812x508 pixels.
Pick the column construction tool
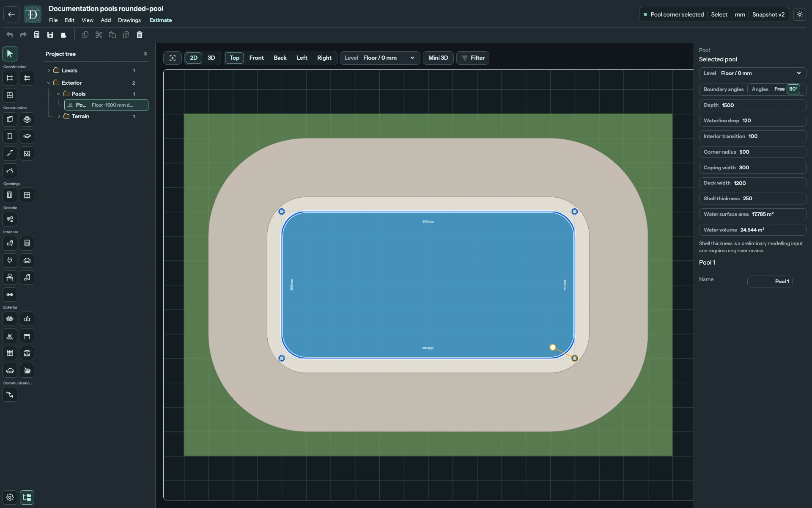click(x=10, y=136)
